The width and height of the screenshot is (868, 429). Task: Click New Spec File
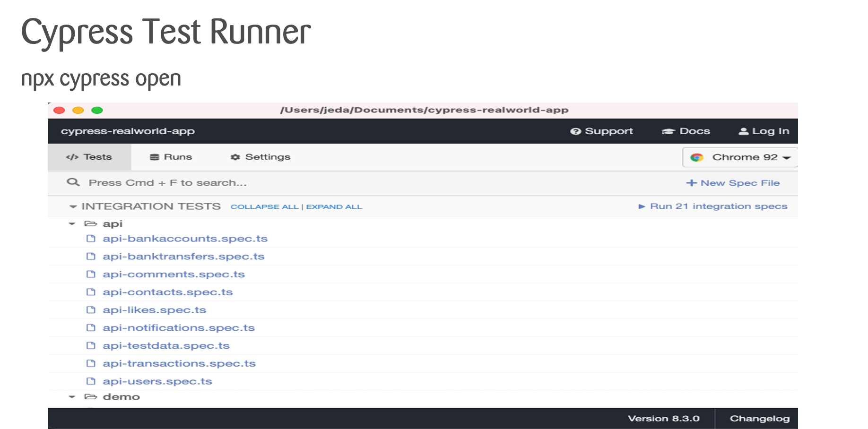pos(733,183)
